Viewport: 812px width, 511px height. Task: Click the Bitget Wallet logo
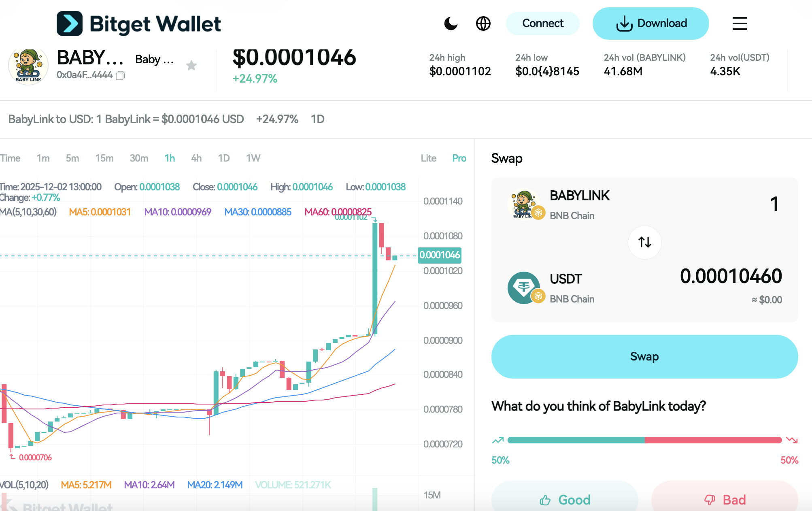(139, 23)
